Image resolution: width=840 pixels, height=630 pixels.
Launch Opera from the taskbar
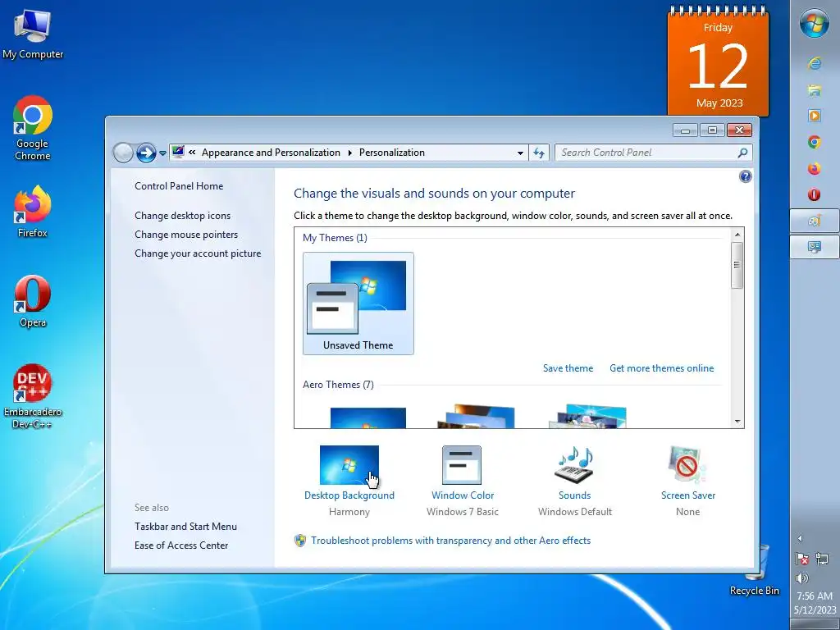815,194
